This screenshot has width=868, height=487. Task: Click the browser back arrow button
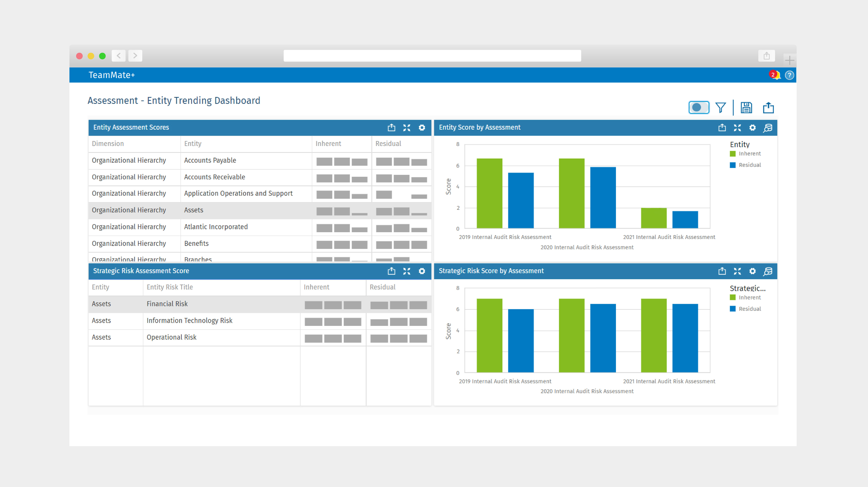119,56
